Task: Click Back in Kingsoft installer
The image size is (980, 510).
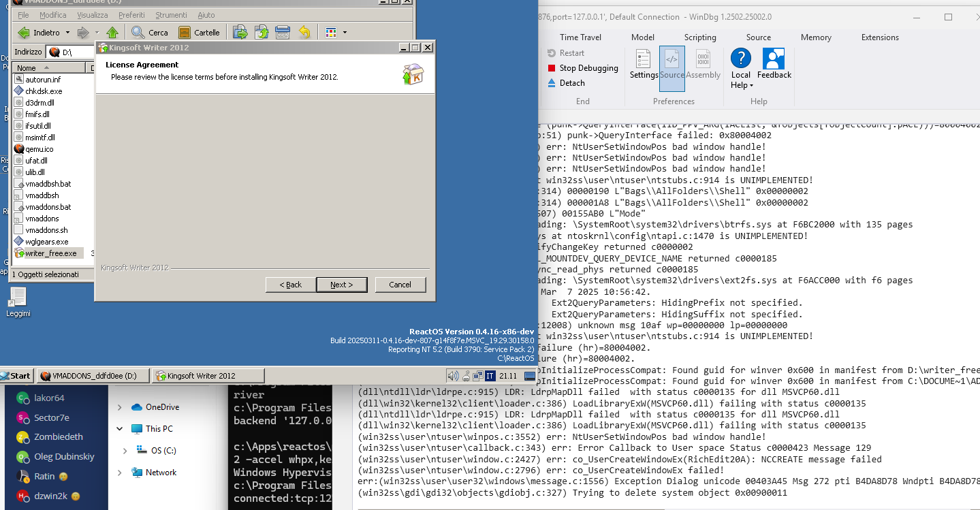Action: [x=291, y=285]
